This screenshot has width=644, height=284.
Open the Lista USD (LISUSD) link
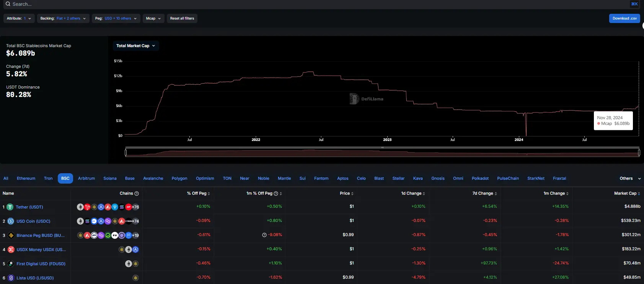coord(35,278)
